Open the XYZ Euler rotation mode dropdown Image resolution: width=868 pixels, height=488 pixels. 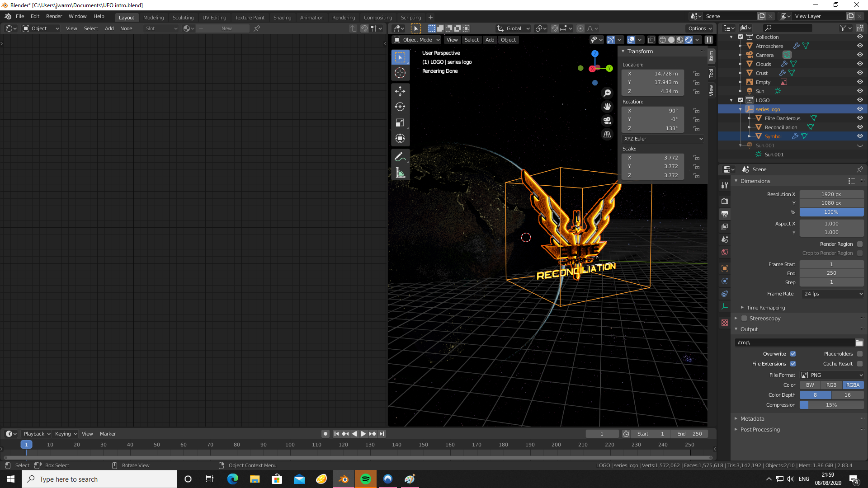(x=663, y=139)
